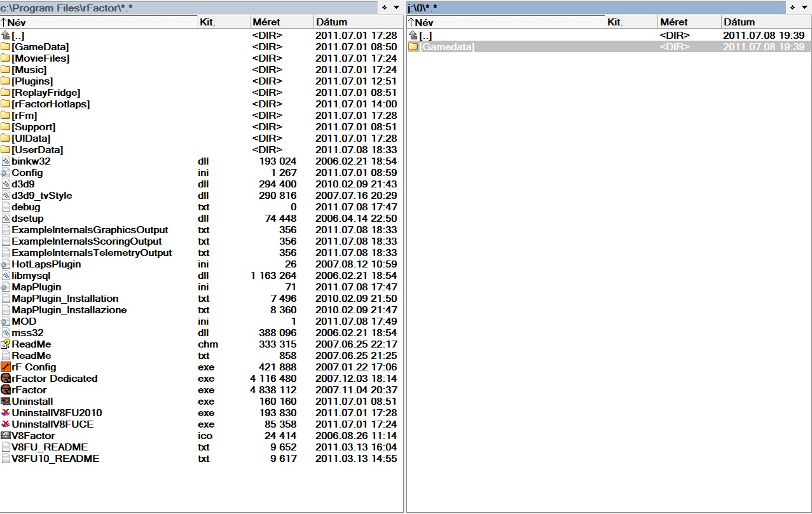Sort left panel by the Dátum column header
This screenshot has height=514, width=812.
pyautogui.click(x=359, y=22)
